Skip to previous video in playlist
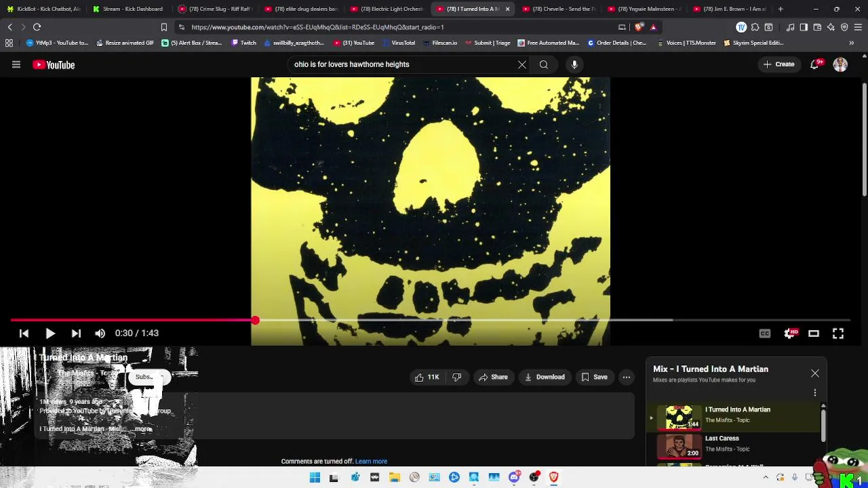This screenshot has height=488, width=868. coord(24,333)
